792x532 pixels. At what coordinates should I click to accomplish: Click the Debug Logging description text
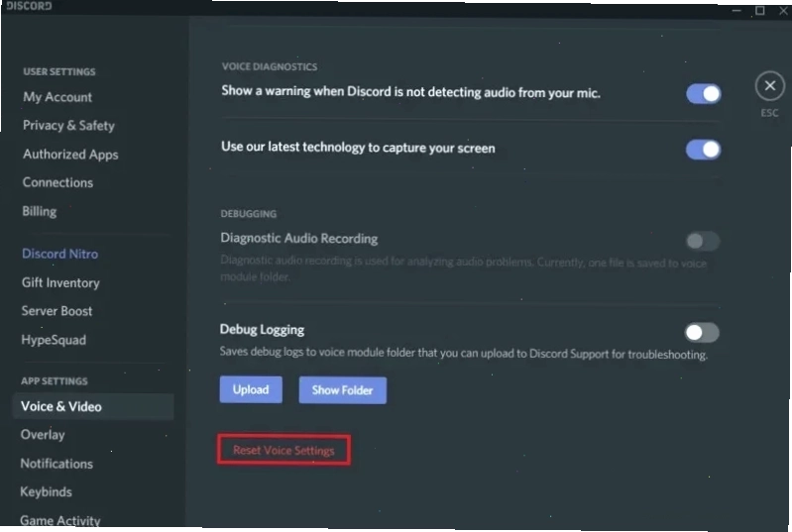[x=464, y=354]
